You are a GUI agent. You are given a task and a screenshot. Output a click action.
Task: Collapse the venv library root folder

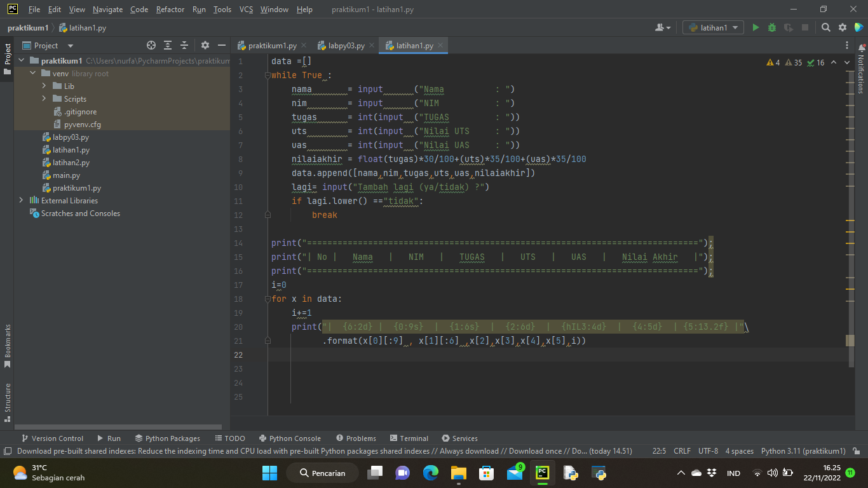coord(32,73)
